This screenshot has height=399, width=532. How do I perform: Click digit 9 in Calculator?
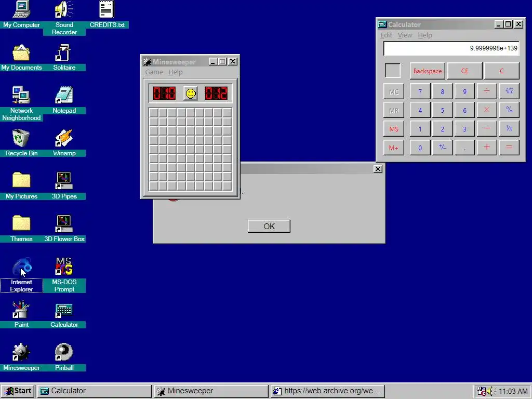[x=464, y=91]
